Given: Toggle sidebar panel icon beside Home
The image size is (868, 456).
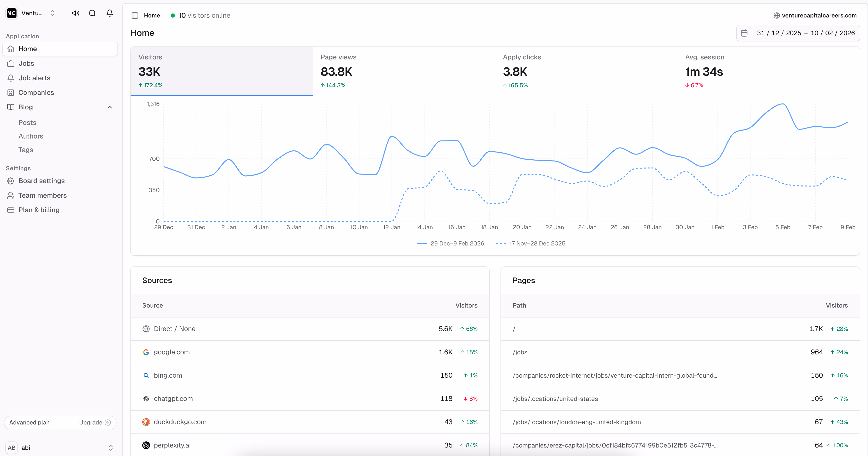Looking at the screenshot, I should pos(135,16).
